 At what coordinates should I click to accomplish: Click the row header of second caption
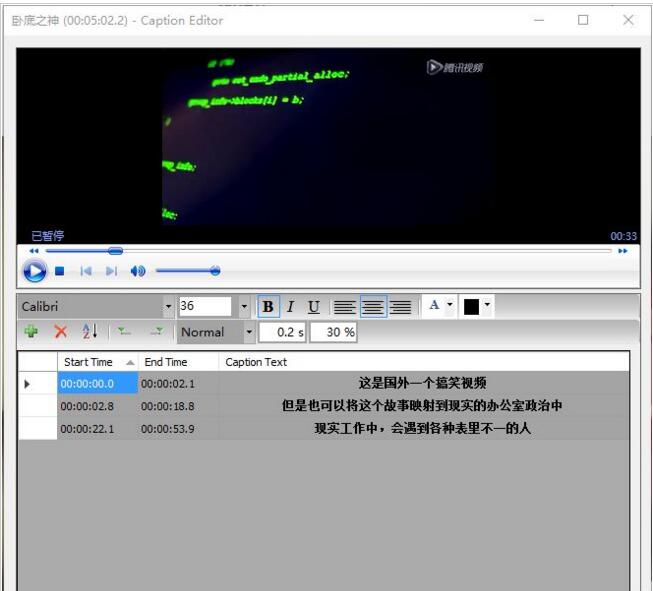click(37, 406)
